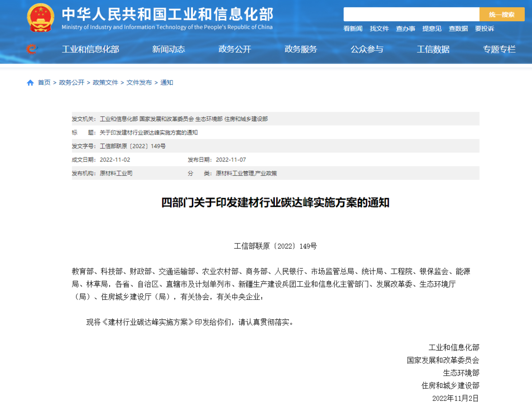Click the signature line 国家发展和改革委员会
Image resolution: width=532 pixels, height=404 pixels.
coord(443,360)
